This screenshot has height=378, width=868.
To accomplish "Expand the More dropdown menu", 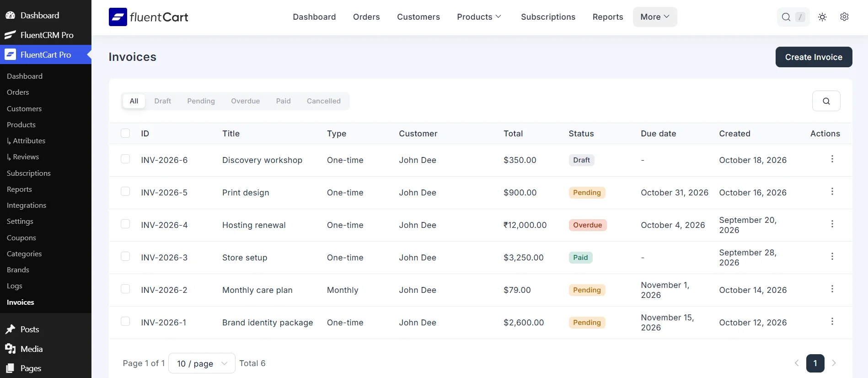I will [x=655, y=17].
